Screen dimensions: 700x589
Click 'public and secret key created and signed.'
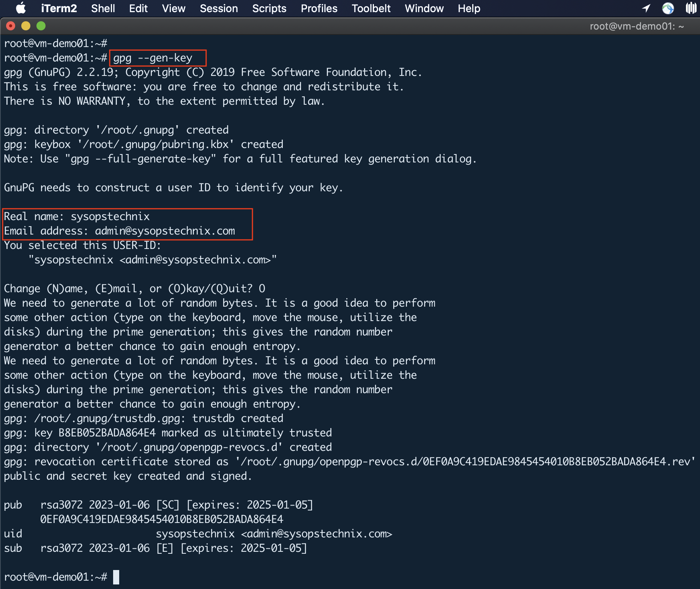[128, 476]
